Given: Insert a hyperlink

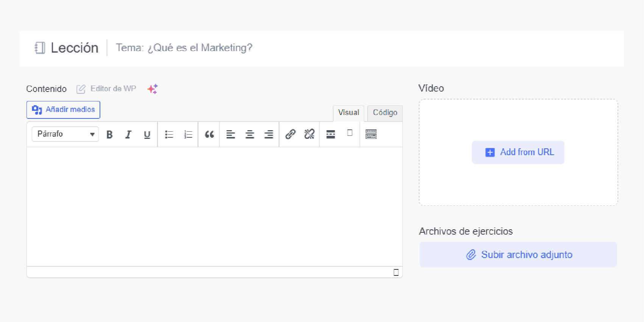Looking at the screenshot, I should [x=290, y=134].
